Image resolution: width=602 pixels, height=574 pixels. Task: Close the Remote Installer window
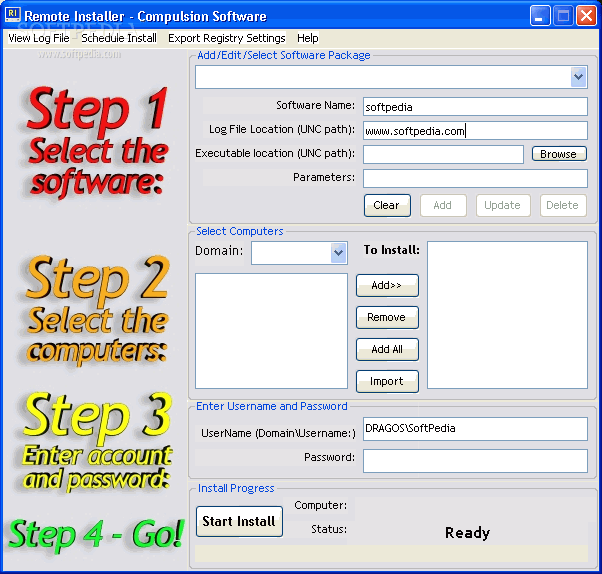click(x=586, y=16)
